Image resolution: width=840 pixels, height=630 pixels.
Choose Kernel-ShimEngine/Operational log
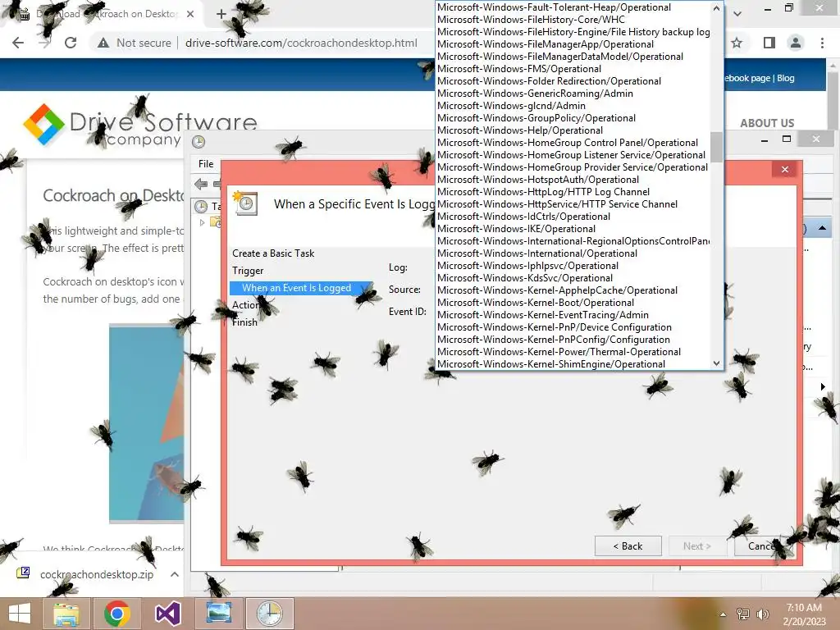pos(573,364)
